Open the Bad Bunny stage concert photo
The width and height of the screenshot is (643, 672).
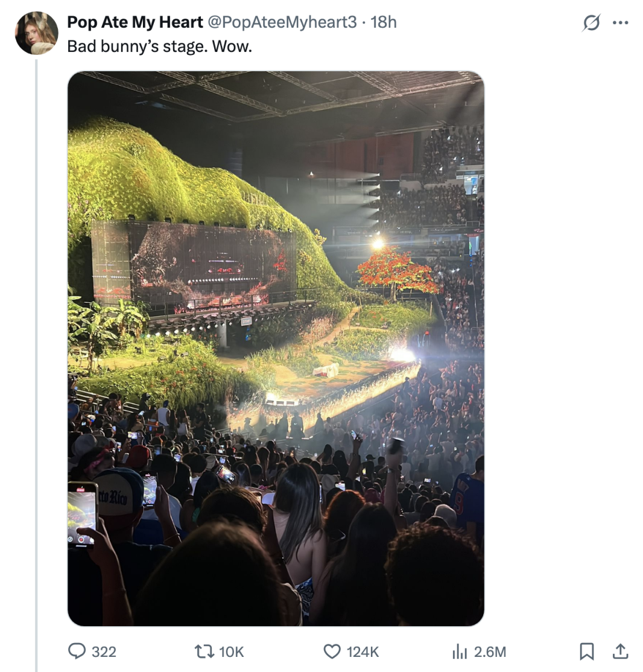pyautogui.click(x=276, y=349)
